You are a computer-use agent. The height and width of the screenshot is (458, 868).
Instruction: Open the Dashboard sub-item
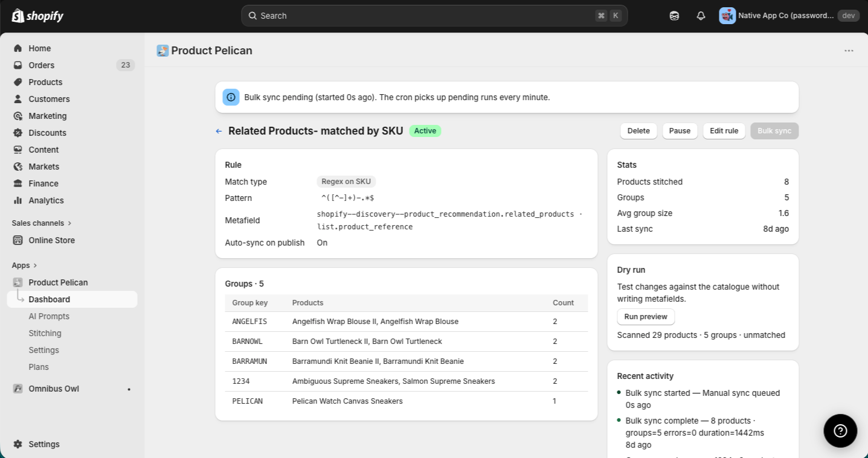coord(72,299)
